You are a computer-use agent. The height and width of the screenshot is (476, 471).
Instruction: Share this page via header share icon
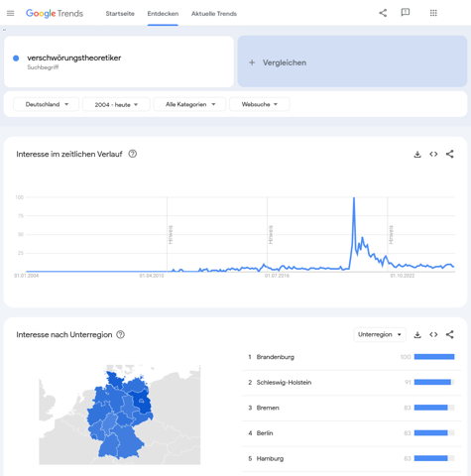tap(383, 13)
